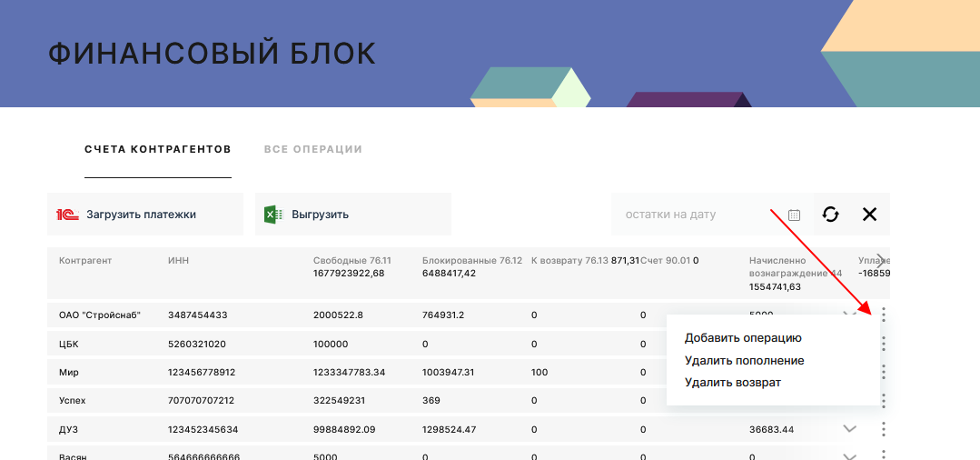980x460 pixels.
Task: Open the calendar date picker icon
Action: pos(794,215)
